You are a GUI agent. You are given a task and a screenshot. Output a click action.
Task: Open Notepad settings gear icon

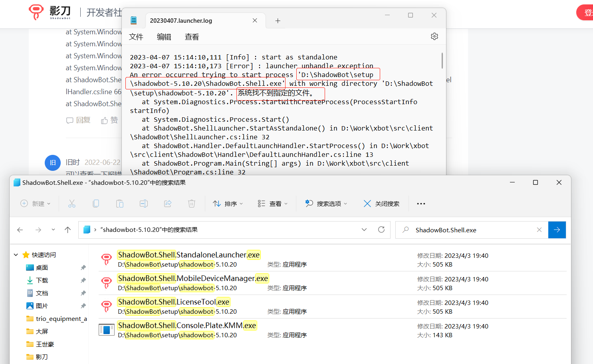click(434, 36)
